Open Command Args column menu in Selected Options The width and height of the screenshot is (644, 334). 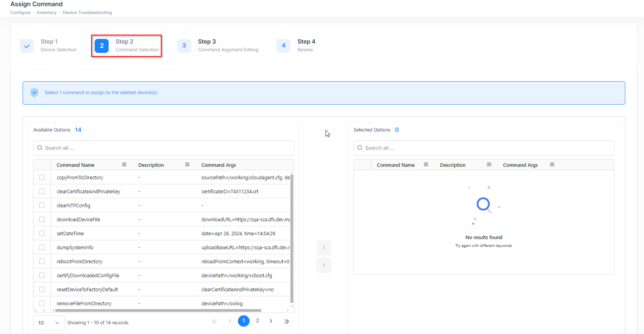click(x=552, y=165)
